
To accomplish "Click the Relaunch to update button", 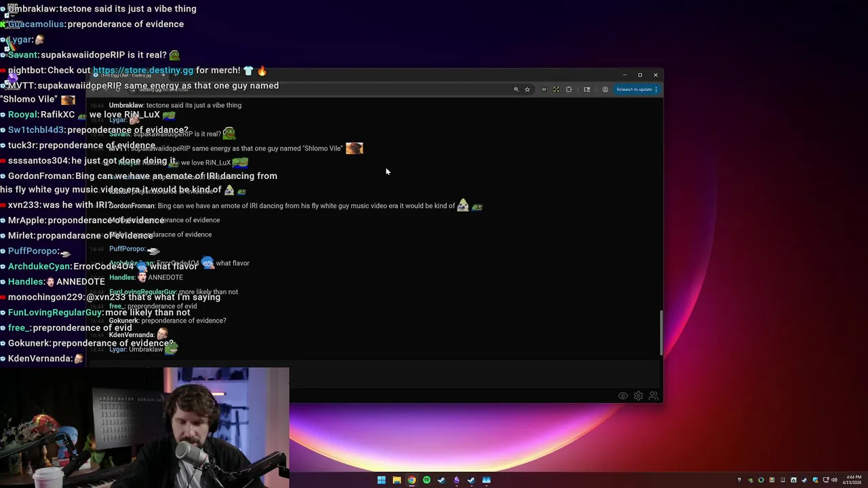I will click(x=634, y=89).
